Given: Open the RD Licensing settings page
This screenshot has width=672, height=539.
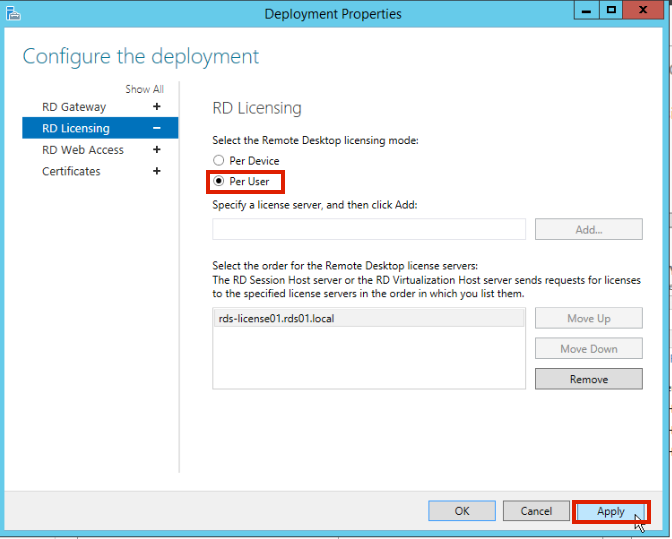Looking at the screenshot, I should click(76, 128).
